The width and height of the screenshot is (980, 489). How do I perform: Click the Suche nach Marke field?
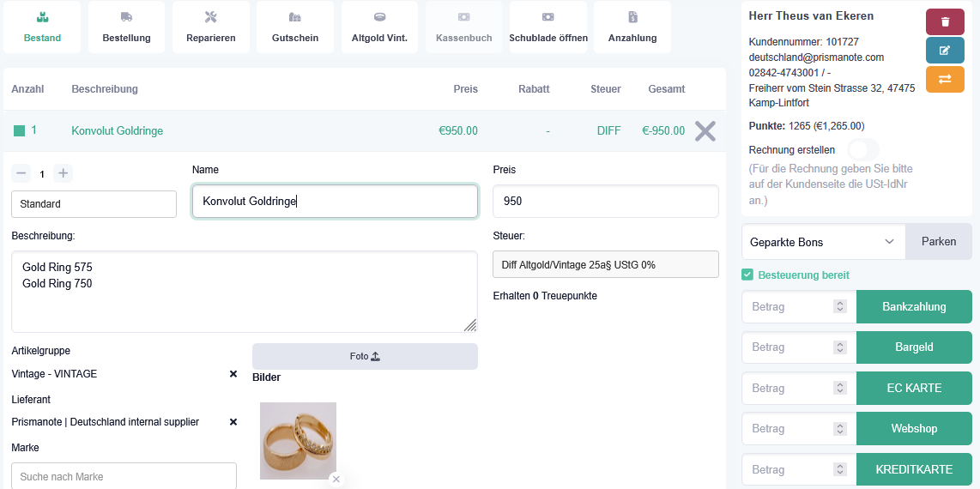124,476
